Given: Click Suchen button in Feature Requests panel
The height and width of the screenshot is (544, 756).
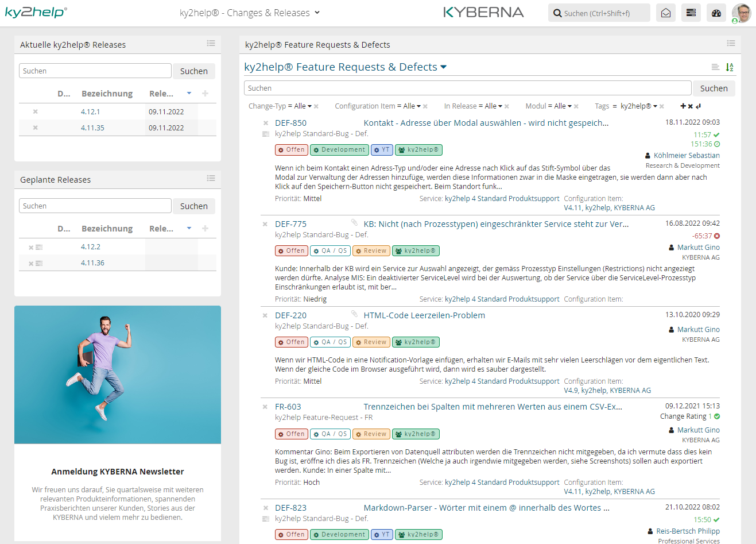Looking at the screenshot, I should click(x=714, y=88).
